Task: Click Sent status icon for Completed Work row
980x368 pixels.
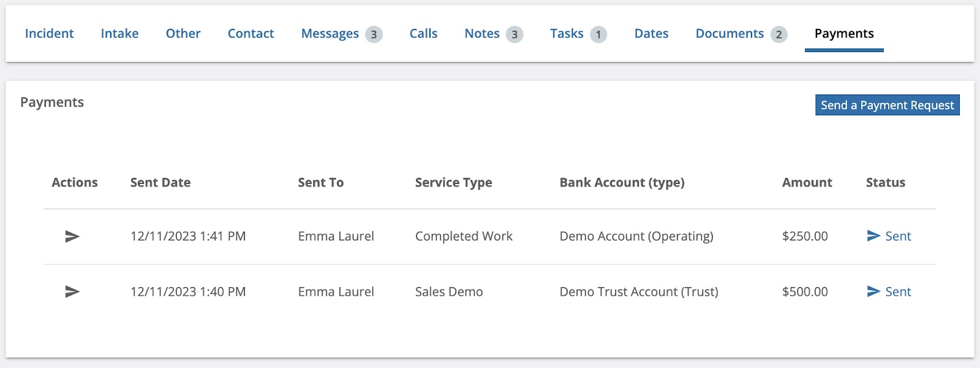Action: tap(873, 236)
